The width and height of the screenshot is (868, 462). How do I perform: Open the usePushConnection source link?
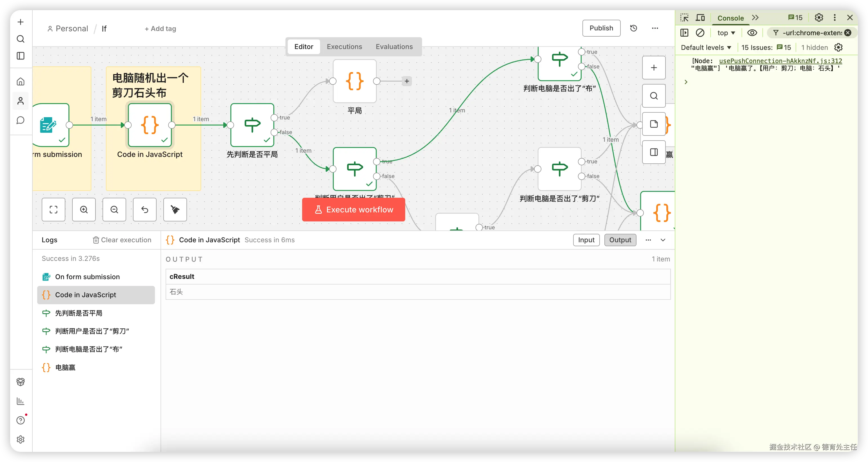point(780,61)
